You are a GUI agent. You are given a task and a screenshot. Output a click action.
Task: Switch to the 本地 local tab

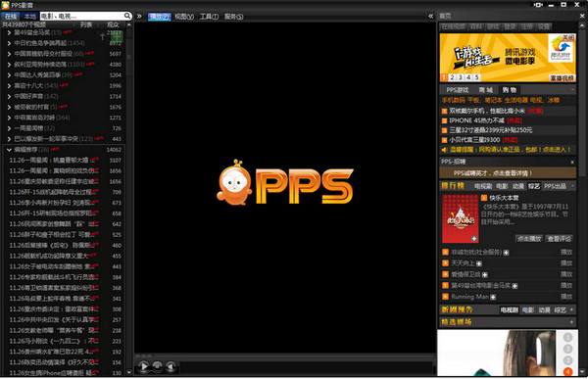coord(29,16)
